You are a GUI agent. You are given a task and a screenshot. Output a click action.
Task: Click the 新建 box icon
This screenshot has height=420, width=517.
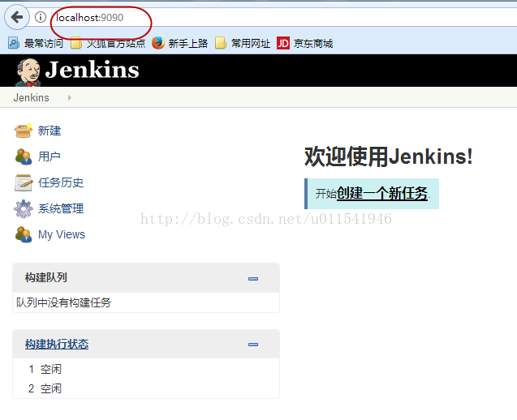(23, 131)
